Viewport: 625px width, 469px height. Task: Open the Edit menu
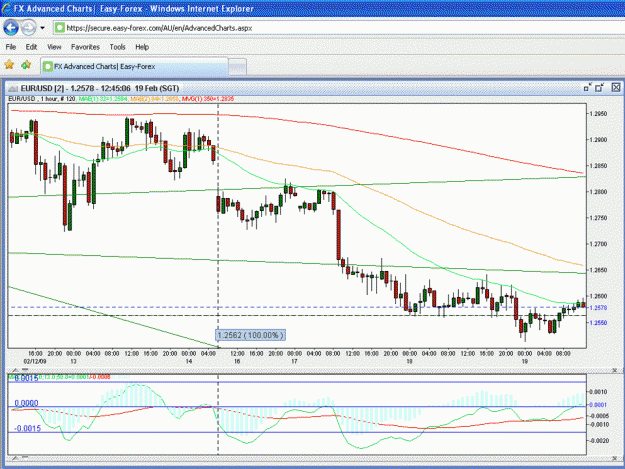point(31,47)
